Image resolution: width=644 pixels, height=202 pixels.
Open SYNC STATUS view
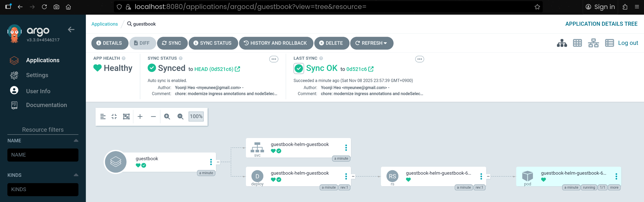coord(213,43)
